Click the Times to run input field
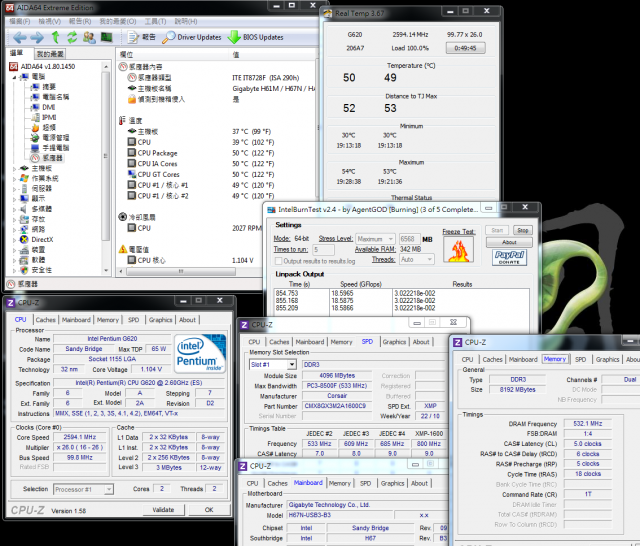The width and height of the screenshot is (640, 546). pos(323,249)
